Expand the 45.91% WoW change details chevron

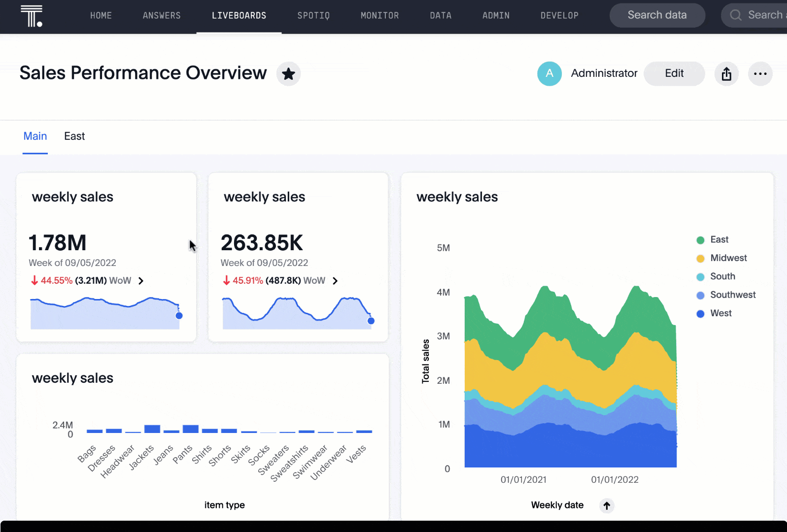click(x=335, y=281)
